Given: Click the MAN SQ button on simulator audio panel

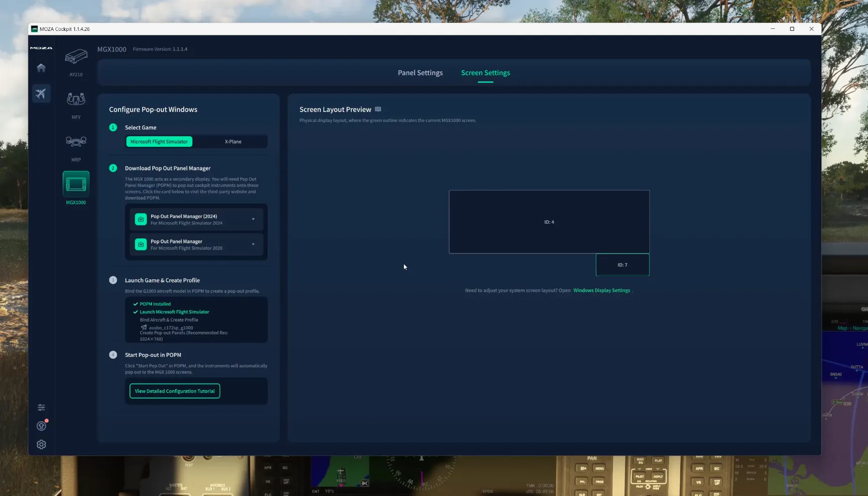Looking at the screenshot, I should pyautogui.click(x=640, y=461).
